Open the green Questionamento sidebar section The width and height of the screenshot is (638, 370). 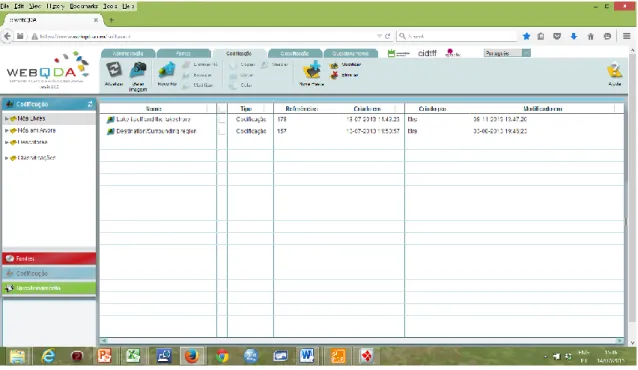49,288
